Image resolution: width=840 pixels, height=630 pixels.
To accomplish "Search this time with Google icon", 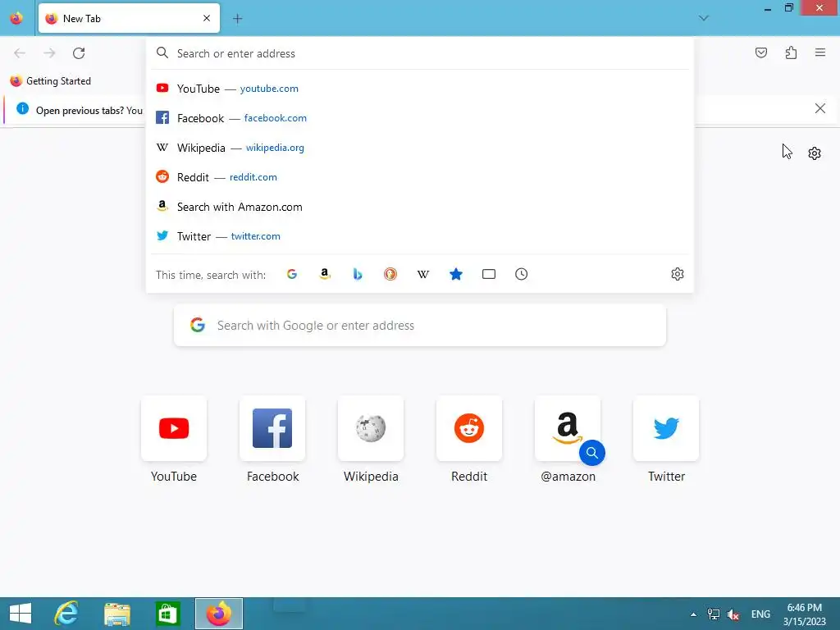I will (292, 274).
